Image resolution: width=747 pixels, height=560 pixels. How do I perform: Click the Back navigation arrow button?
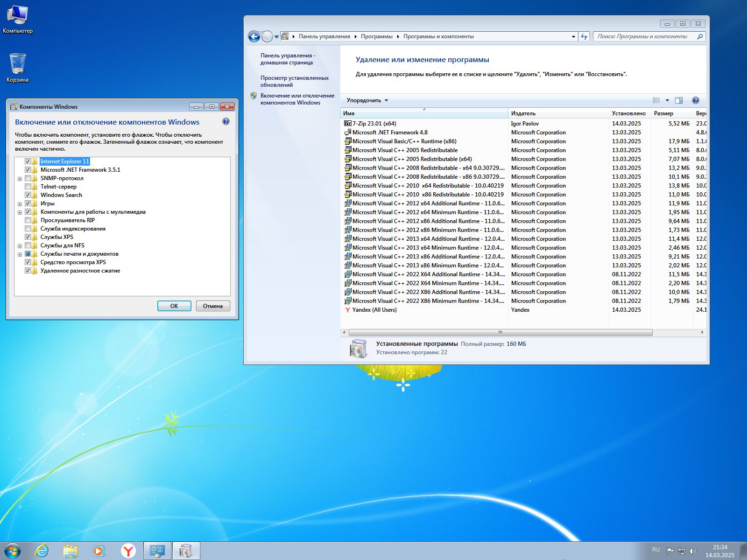click(x=254, y=36)
